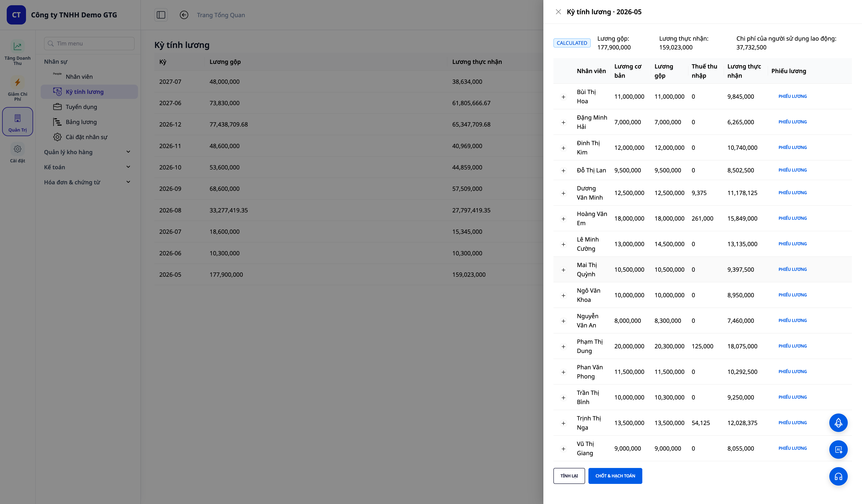Open Vũ Thị Giang's PHIẾU LƯƠNG link
Screen dimensions: 862x504
pos(793,448)
